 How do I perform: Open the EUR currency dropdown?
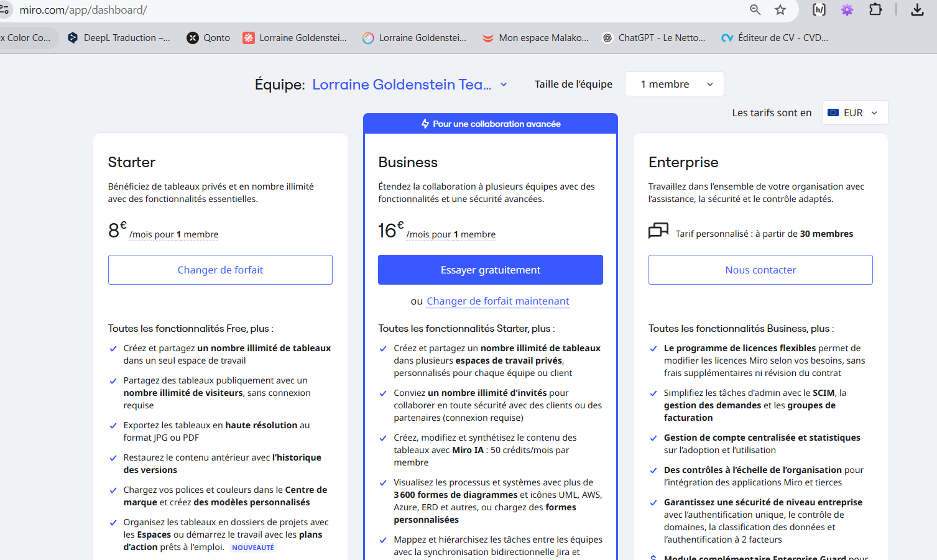pyautogui.click(x=855, y=112)
